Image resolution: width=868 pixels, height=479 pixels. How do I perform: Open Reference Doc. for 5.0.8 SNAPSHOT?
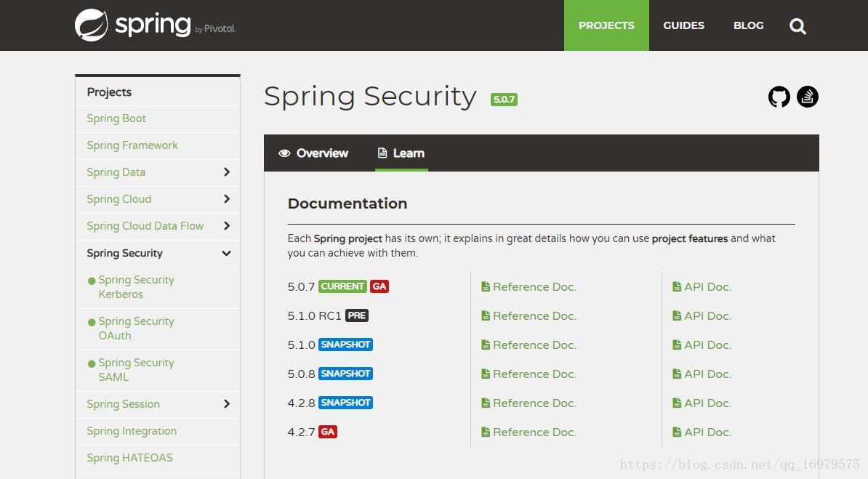tap(529, 374)
